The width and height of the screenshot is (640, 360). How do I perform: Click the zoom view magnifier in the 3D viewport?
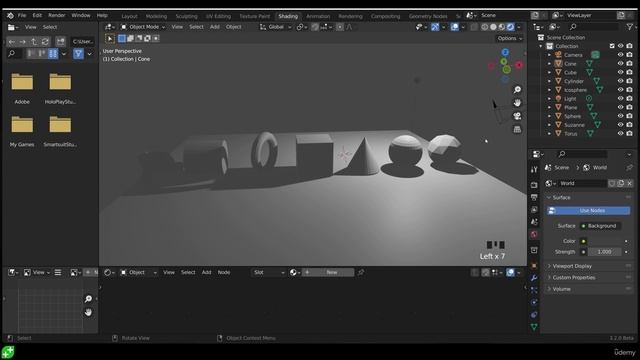[517, 90]
